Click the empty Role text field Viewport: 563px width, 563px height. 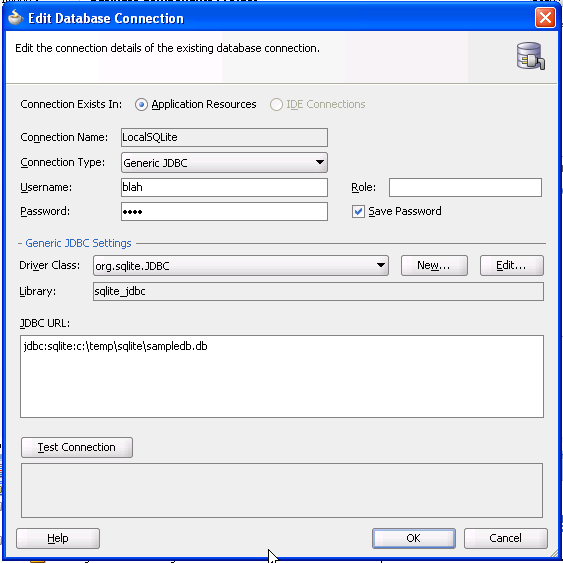pos(465,187)
